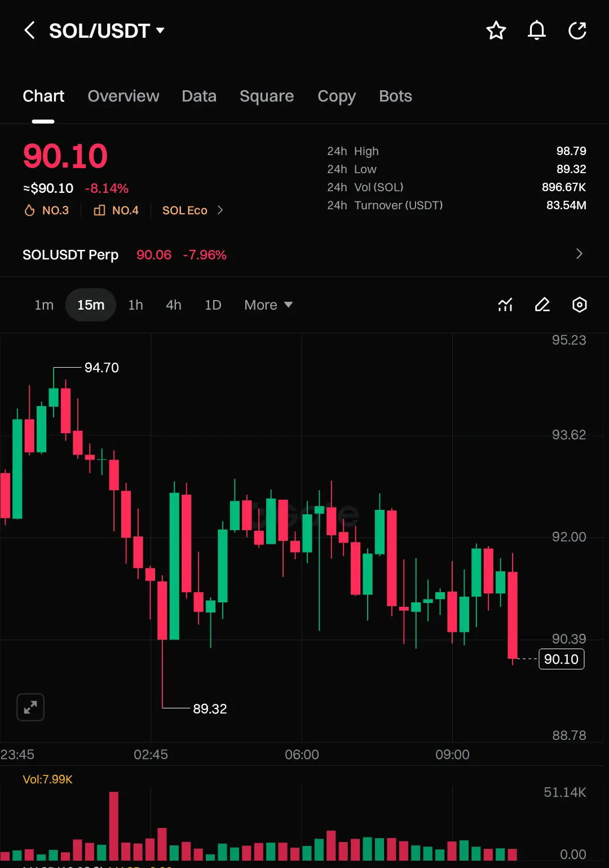Tap the 51.14K volume axis label

pyautogui.click(x=565, y=792)
